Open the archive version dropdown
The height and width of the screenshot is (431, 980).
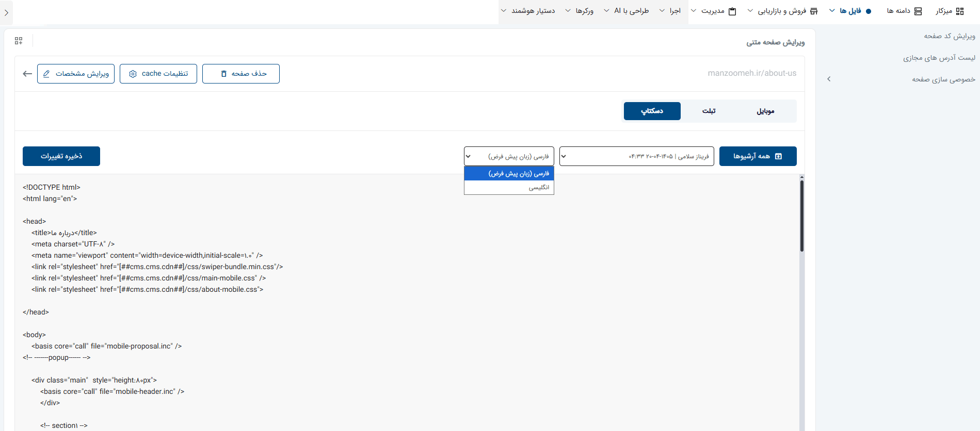[637, 156]
